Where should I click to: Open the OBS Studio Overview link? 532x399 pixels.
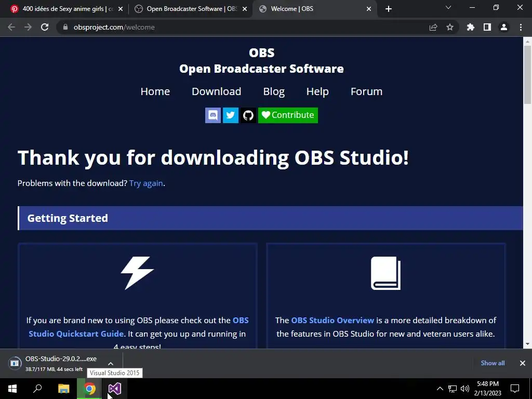[332, 320]
